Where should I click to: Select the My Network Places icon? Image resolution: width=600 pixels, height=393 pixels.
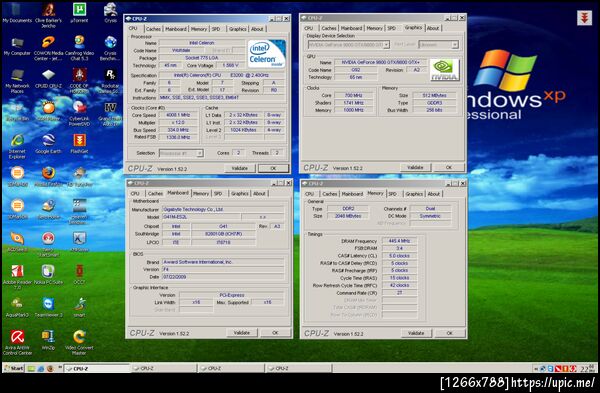[17, 81]
